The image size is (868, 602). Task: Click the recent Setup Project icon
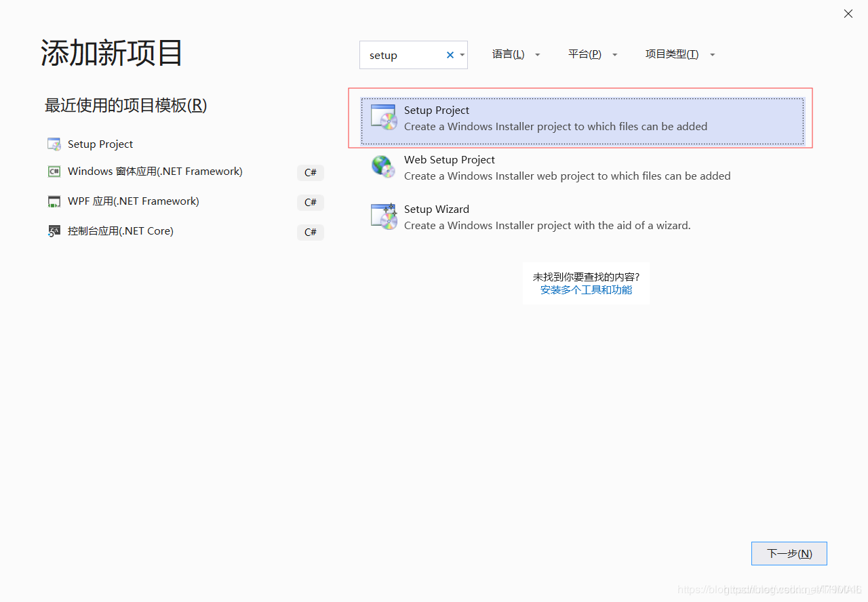click(x=54, y=144)
